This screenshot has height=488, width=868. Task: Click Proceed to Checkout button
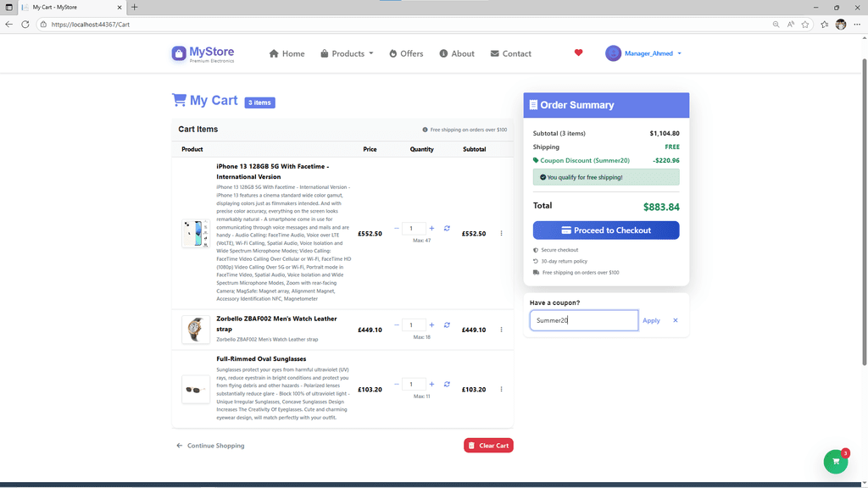click(x=606, y=230)
